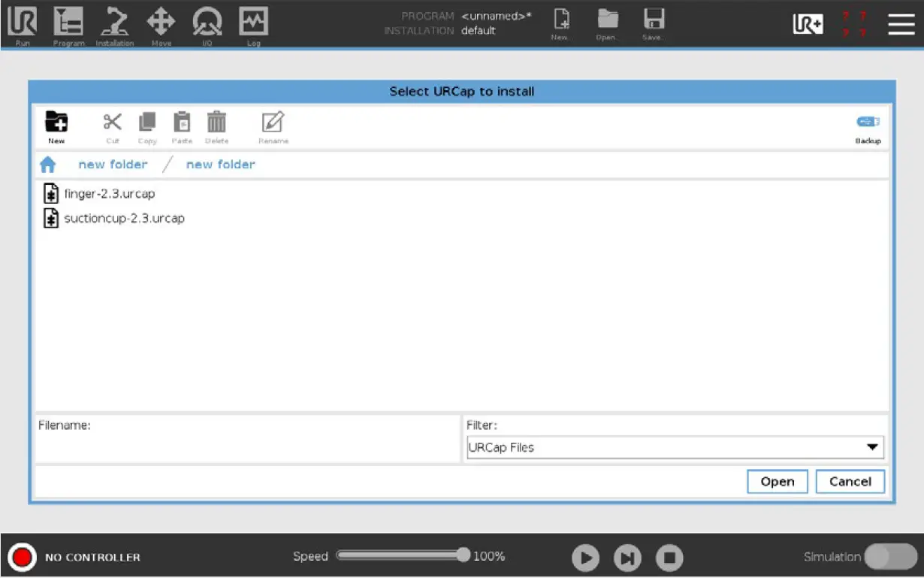Viewport: 924px width, 578px height.
Task: Click the Copy icon in dialog toolbar
Action: coord(147,127)
